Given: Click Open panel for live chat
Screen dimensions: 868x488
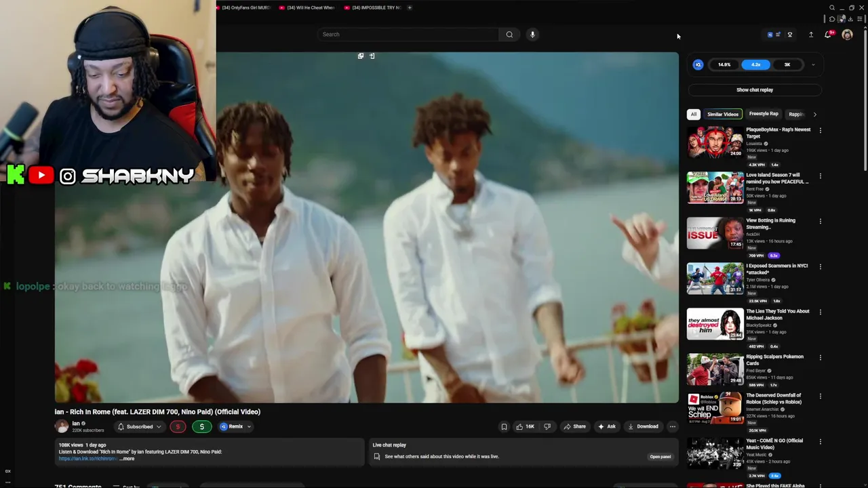Looking at the screenshot, I should [660, 457].
